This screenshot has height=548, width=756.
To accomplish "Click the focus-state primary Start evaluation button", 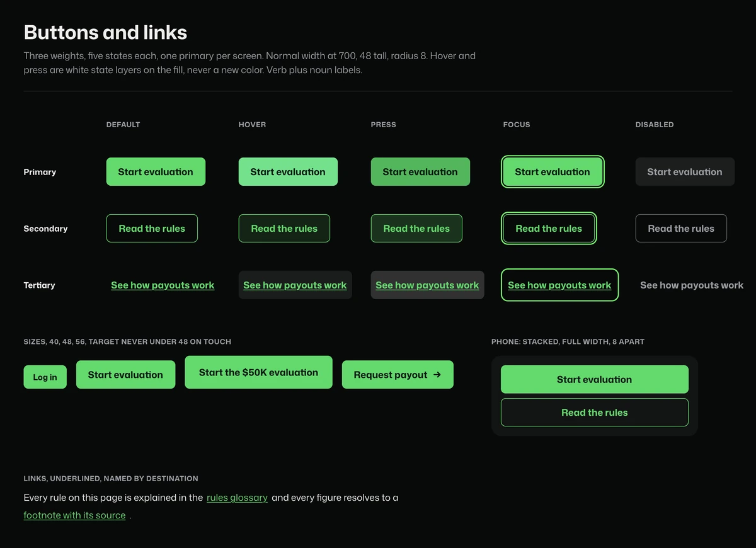I will pos(553,171).
